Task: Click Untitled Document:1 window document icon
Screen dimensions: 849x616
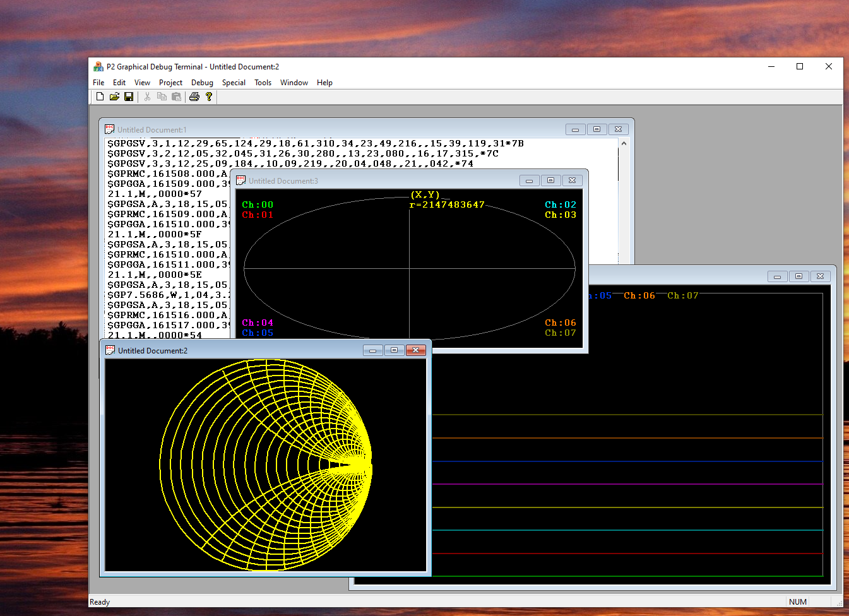Action: (x=110, y=129)
